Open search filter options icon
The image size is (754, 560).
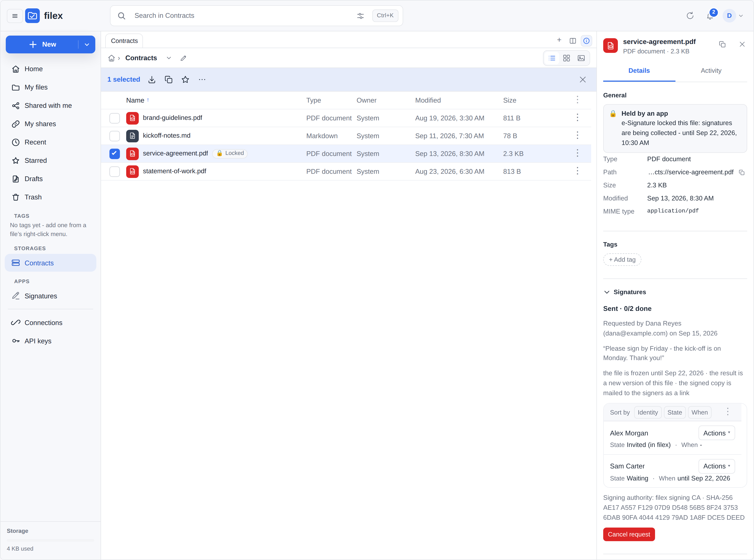pyautogui.click(x=360, y=16)
